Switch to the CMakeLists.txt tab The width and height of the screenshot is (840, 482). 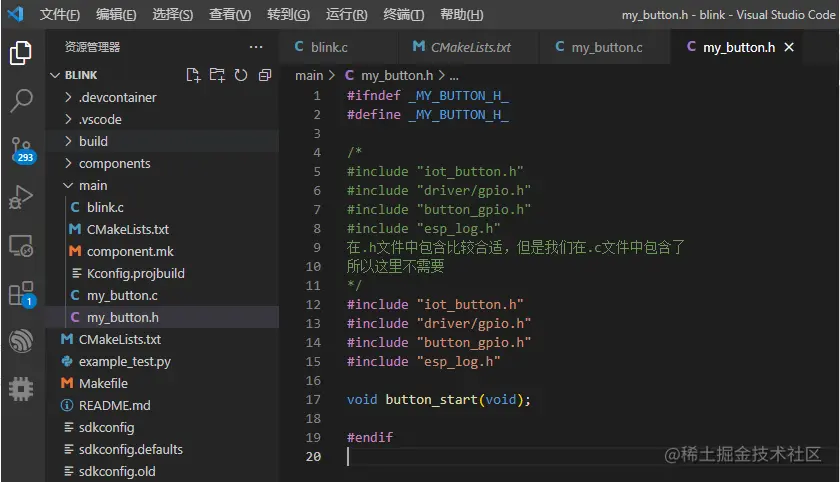click(468, 47)
